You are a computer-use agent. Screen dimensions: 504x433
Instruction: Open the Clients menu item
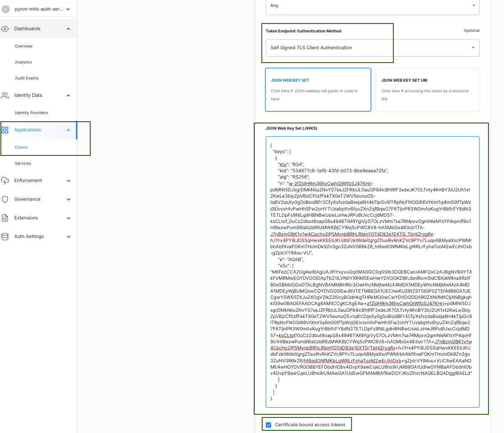pyautogui.click(x=21, y=147)
